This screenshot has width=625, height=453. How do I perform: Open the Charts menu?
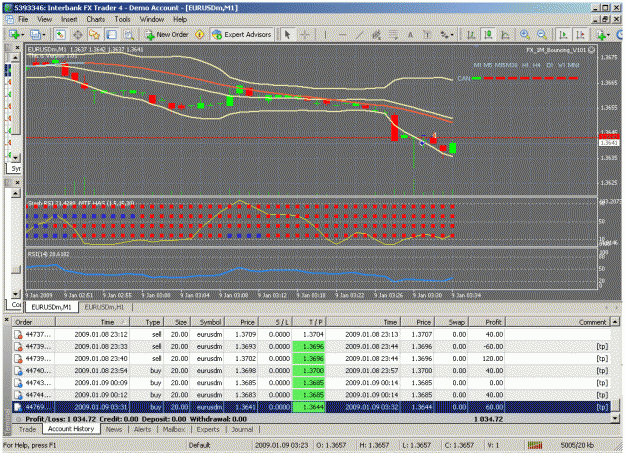coord(96,19)
